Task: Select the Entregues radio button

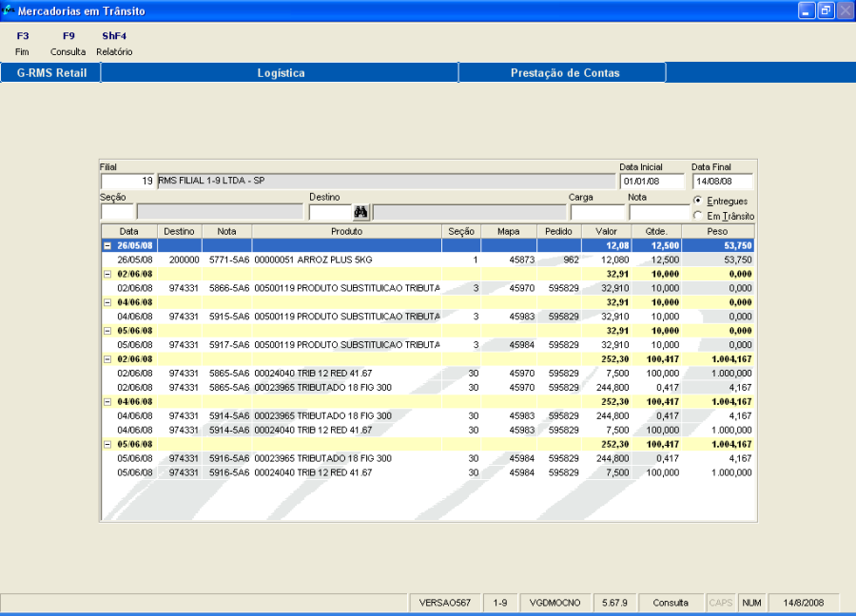Action: pyautogui.click(x=698, y=201)
